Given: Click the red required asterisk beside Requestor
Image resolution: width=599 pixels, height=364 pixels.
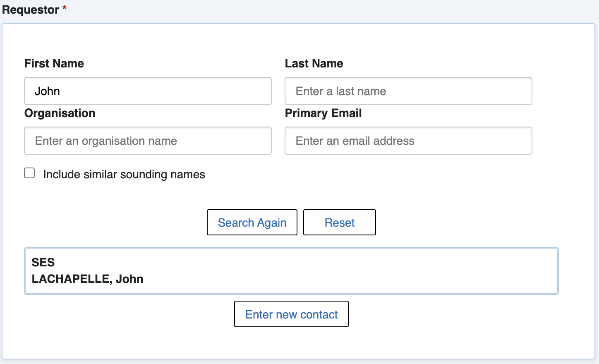Looking at the screenshot, I should coord(65,8).
